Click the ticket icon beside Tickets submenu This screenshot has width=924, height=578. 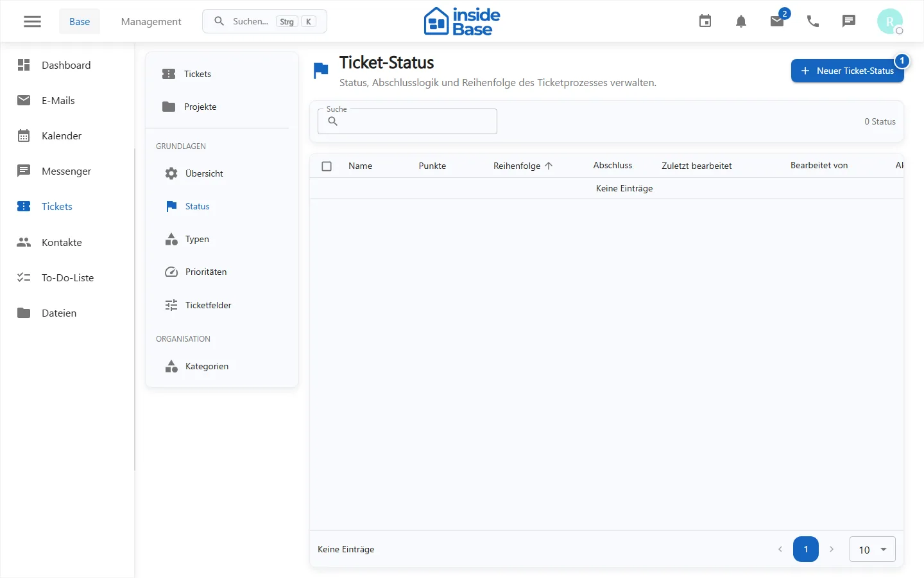169,74
